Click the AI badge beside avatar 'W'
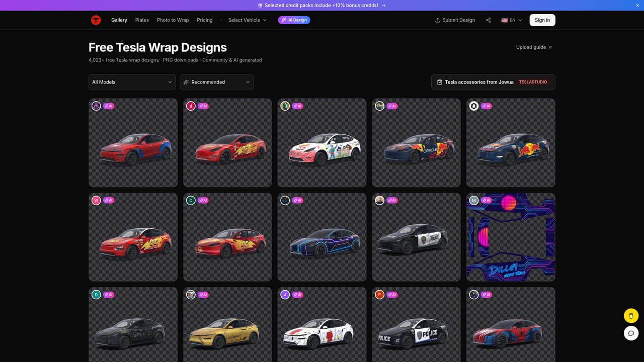Screen dimensions: 644x362 click(108, 200)
